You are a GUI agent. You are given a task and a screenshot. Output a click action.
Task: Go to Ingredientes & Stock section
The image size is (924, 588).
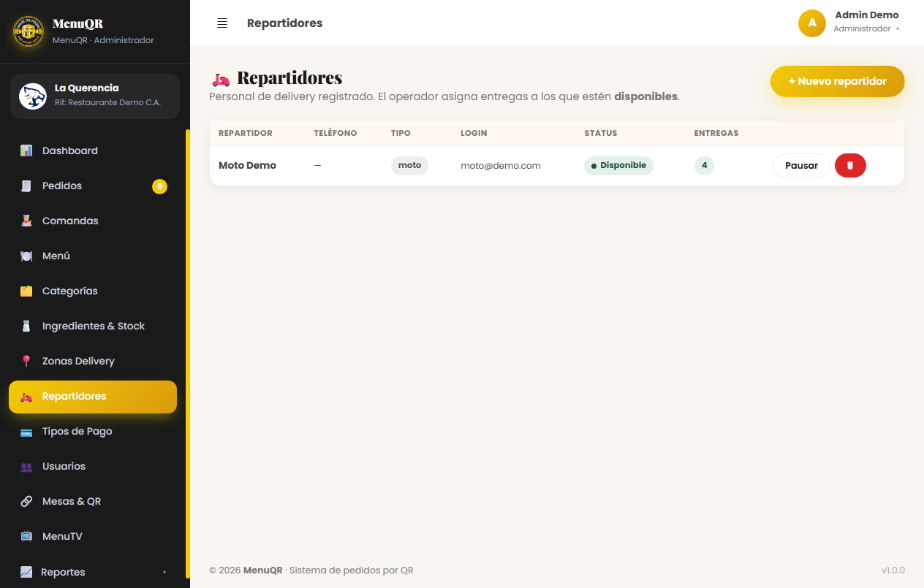point(93,326)
